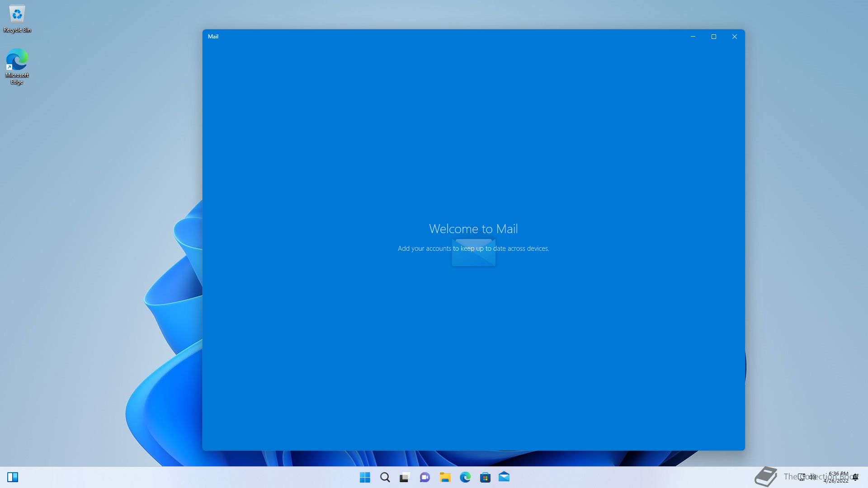The image size is (868, 488).
Task: Maximize the Mail window
Action: coord(714,37)
